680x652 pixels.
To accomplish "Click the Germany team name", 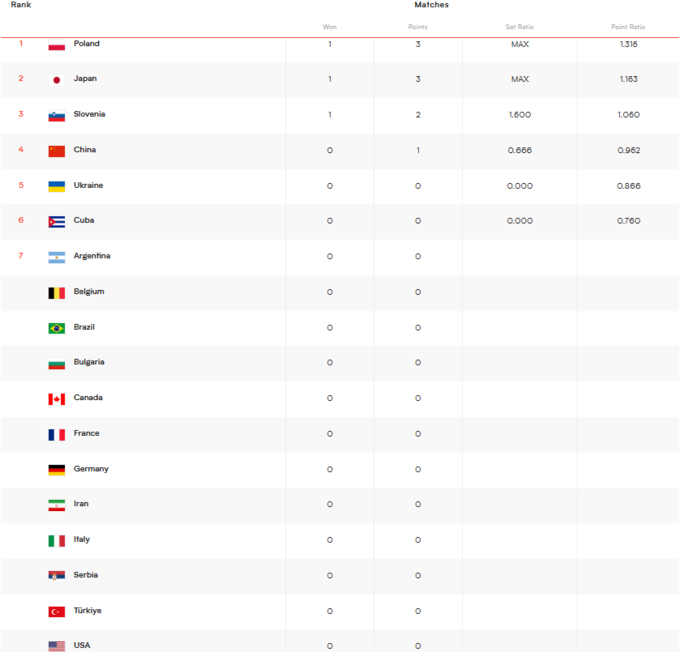I will click(91, 469).
